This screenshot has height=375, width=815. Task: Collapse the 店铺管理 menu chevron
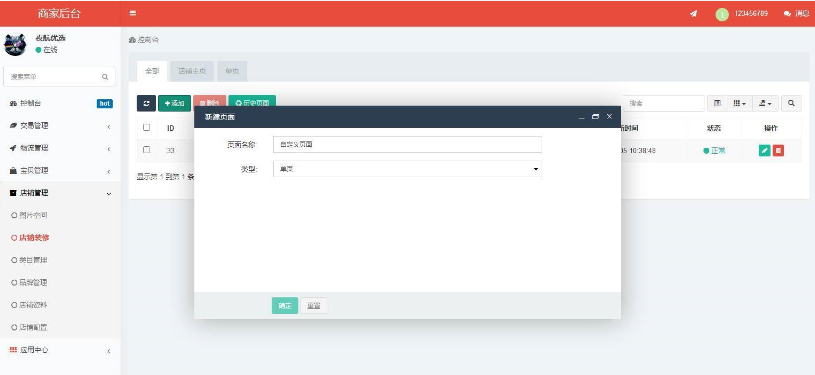point(109,193)
